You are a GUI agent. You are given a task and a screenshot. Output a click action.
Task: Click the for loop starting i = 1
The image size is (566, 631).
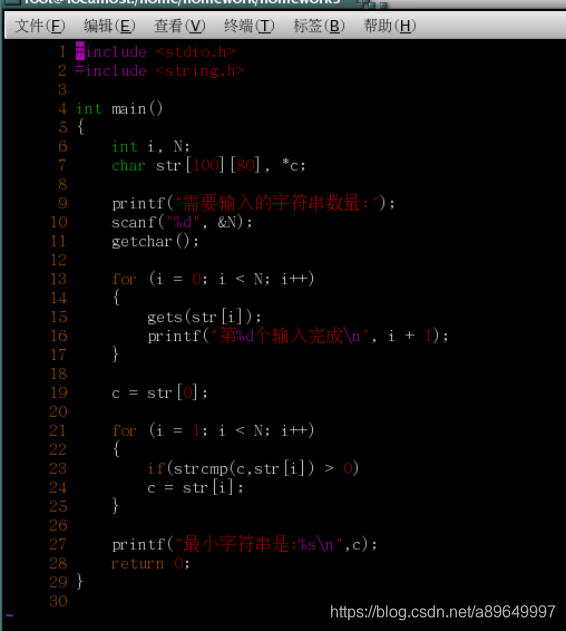click(x=213, y=431)
